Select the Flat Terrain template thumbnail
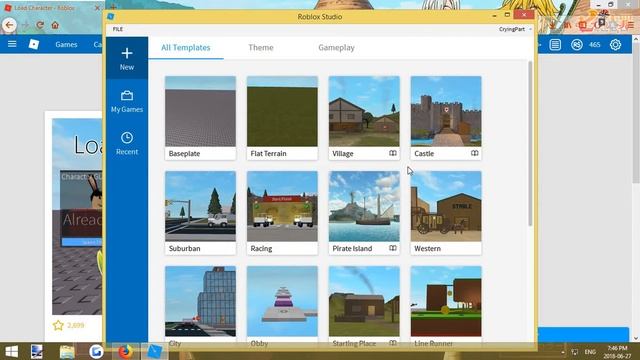The image size is (640, 360). (x=282, y=111)
